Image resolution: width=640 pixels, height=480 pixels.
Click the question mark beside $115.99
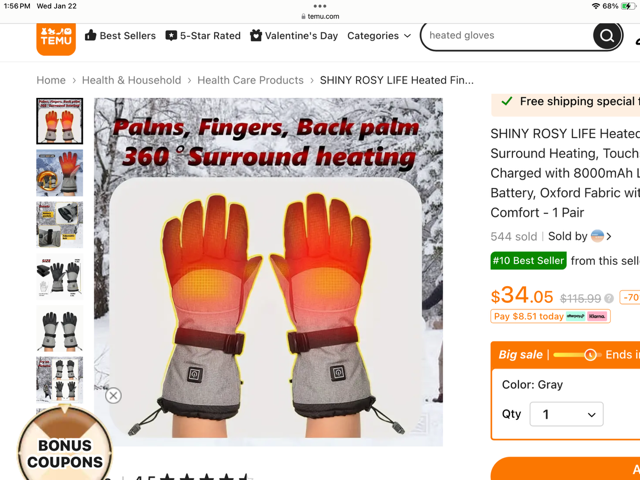pos(609,299)
